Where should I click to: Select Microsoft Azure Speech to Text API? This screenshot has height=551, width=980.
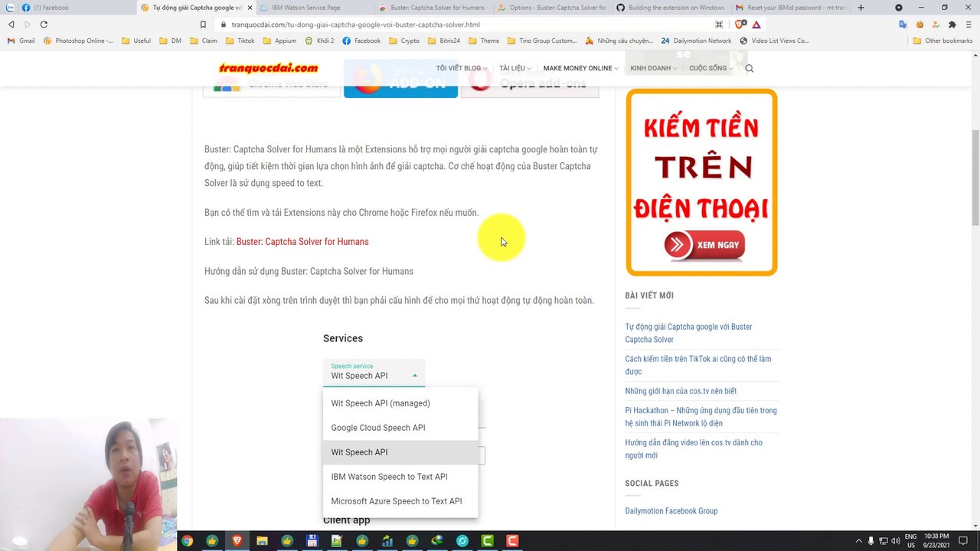point(400,501)
